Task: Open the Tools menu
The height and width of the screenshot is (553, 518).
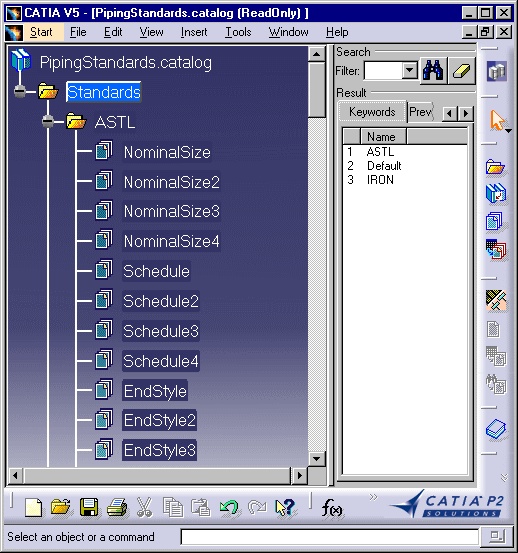Action: (238, 32)
